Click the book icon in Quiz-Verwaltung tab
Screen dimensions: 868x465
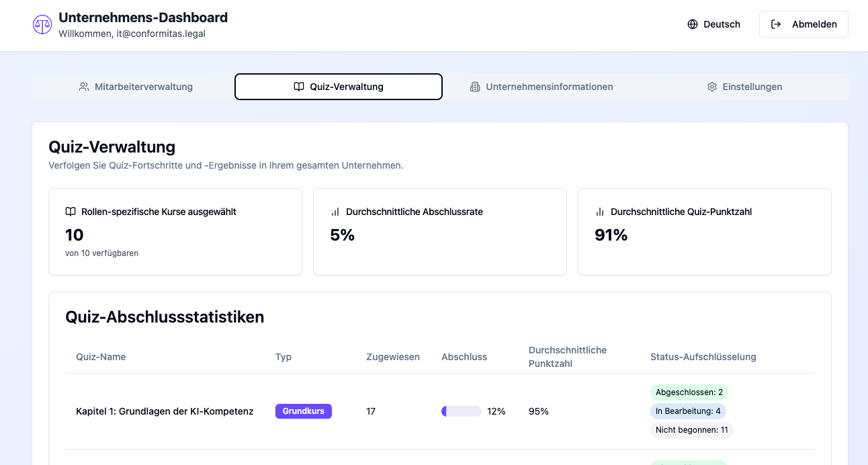[299, 87]
